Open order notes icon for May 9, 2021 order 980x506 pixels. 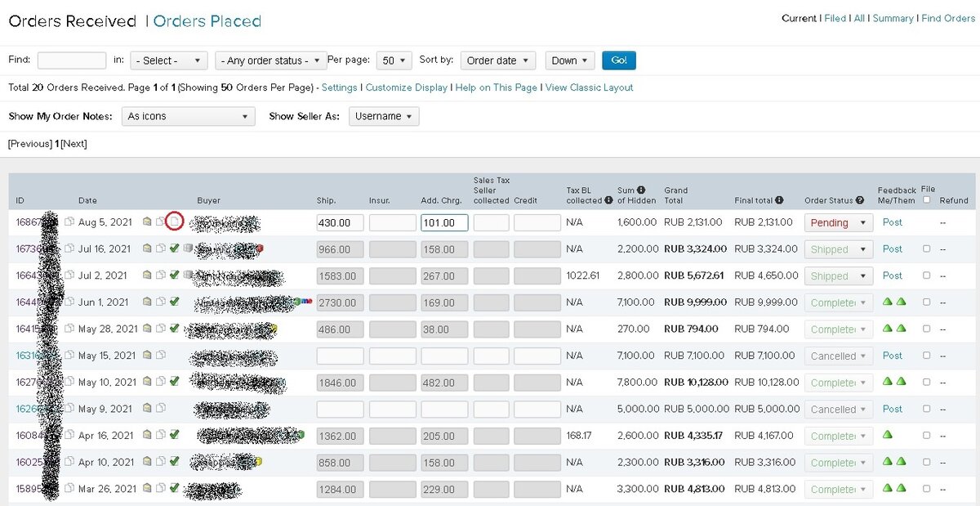pyautogui.click(x=160, y=409)
